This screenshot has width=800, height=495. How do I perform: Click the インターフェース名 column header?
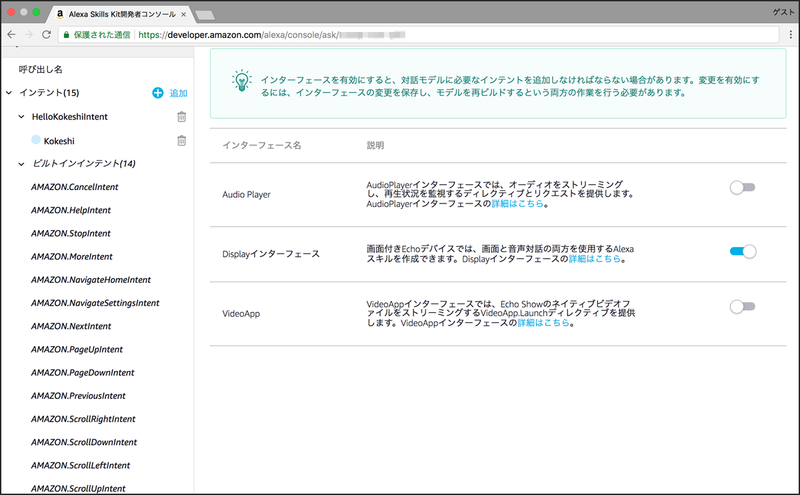pos(262,145)
